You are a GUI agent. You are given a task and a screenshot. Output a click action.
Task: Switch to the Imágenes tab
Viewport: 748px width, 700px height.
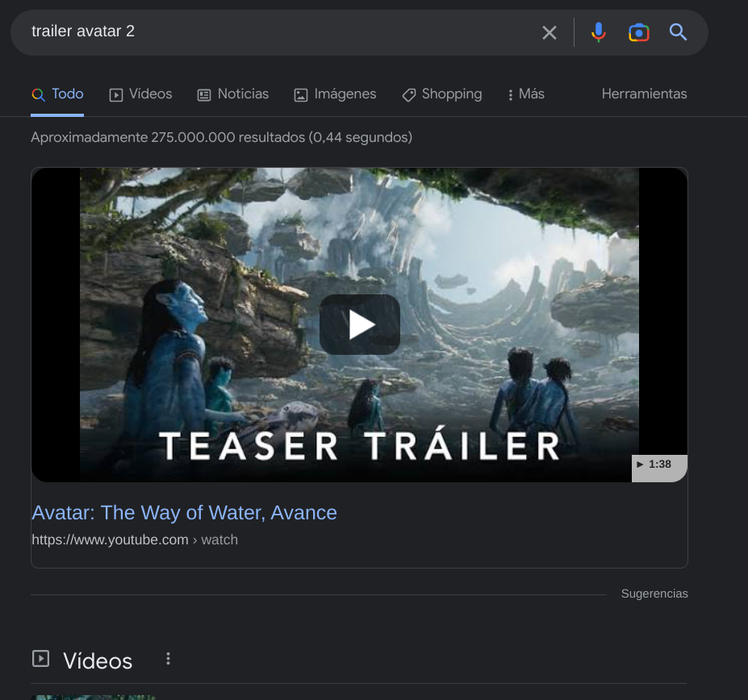pos(336,94)
